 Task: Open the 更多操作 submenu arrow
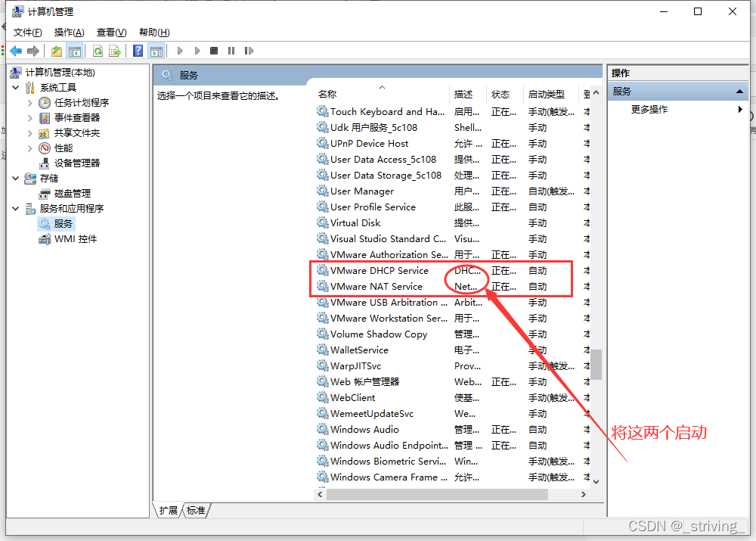click(x=740, y=110)
